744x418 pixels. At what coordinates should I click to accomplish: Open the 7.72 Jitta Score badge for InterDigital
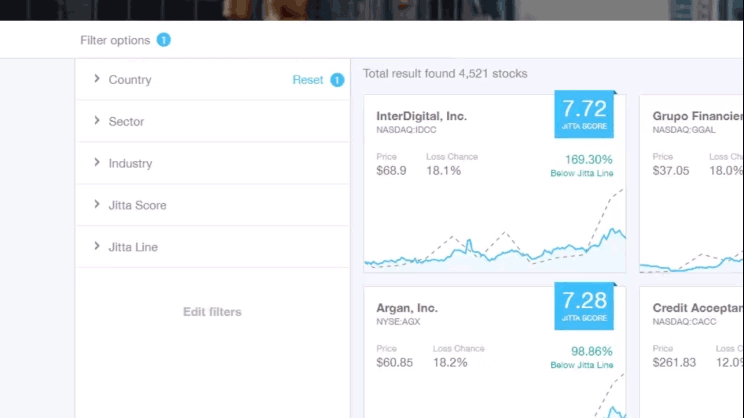(584, 114)
